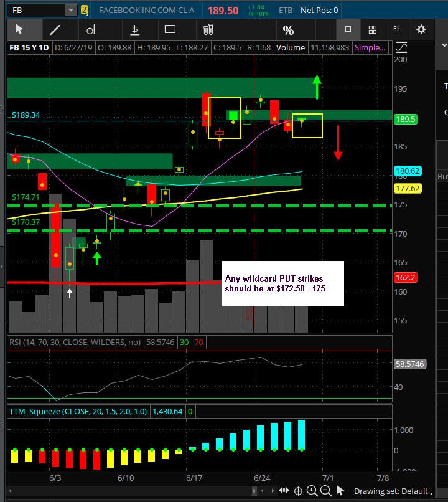Switch to single chart layout
The image size is (448, 502).
(x=348, y=29)
